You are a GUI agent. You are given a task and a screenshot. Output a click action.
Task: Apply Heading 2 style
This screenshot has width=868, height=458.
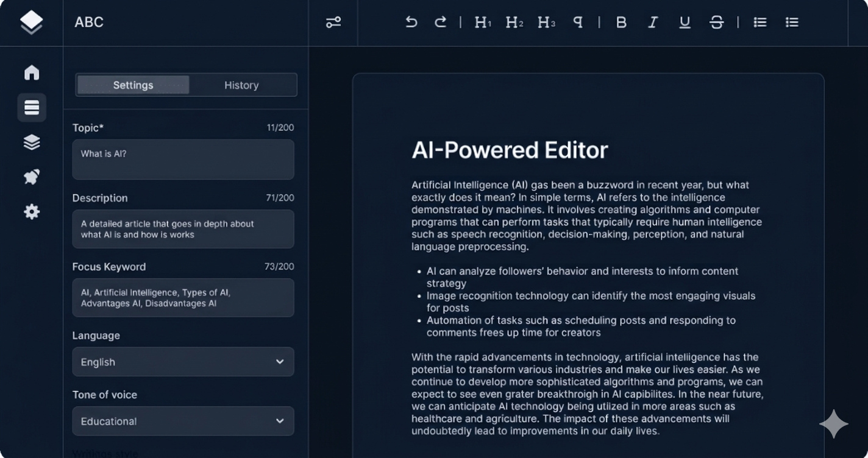point(514,23)
